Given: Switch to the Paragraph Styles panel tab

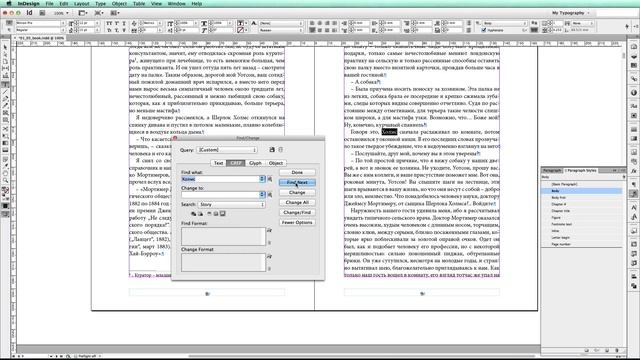Looking at the screenshot, I should (582, 170).
